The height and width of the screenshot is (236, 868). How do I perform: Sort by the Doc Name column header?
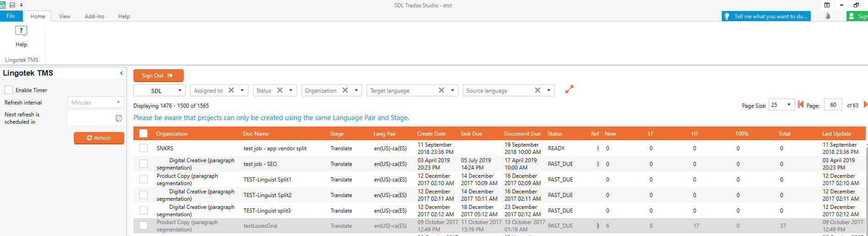(256, 133)
